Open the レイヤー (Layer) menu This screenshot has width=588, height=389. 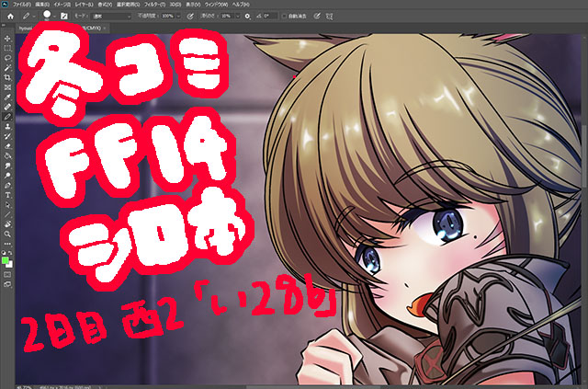tap(84, 5)
